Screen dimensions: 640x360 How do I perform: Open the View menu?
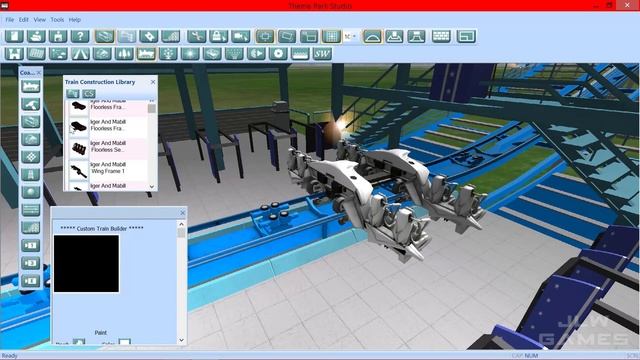click(40, 20)
